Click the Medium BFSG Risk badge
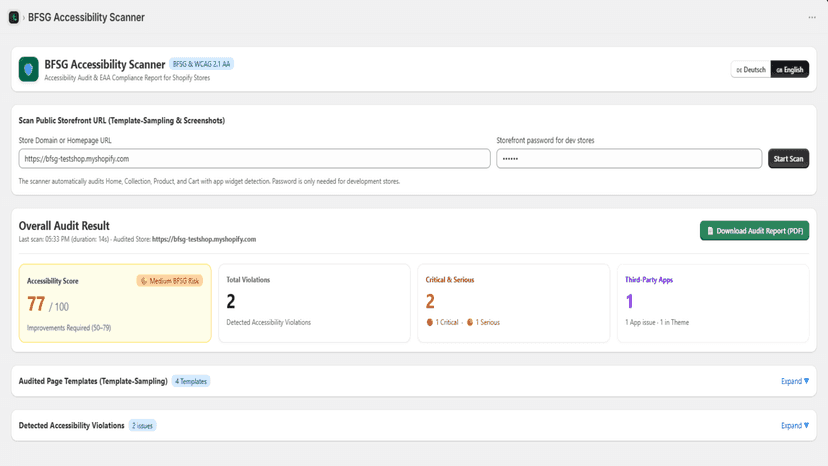 170,281
